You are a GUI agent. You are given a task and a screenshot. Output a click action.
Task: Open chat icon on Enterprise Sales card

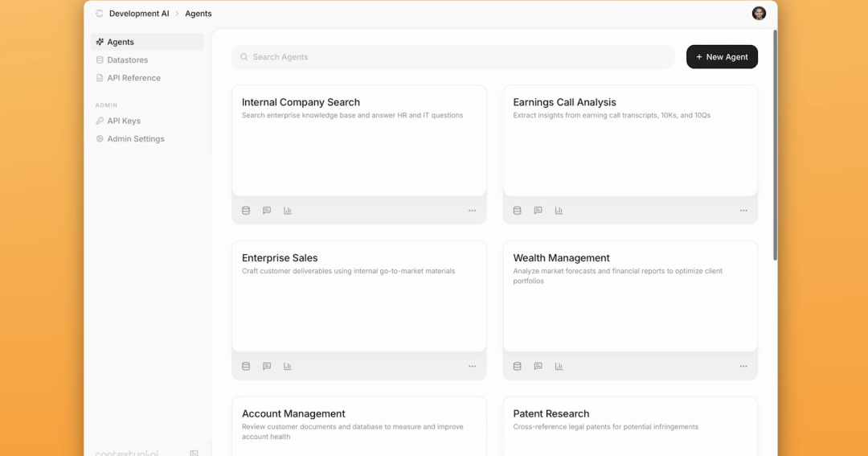(x=267, y=366)
